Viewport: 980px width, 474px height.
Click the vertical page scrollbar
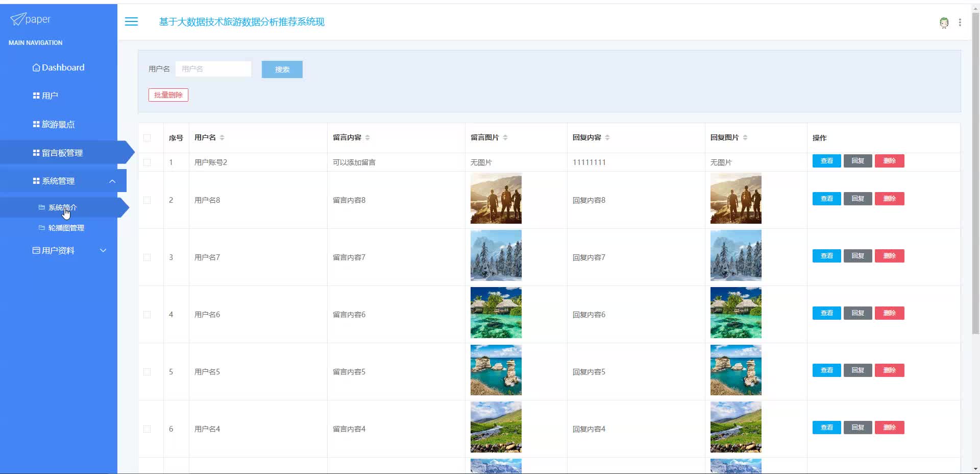tap(975, 174)
